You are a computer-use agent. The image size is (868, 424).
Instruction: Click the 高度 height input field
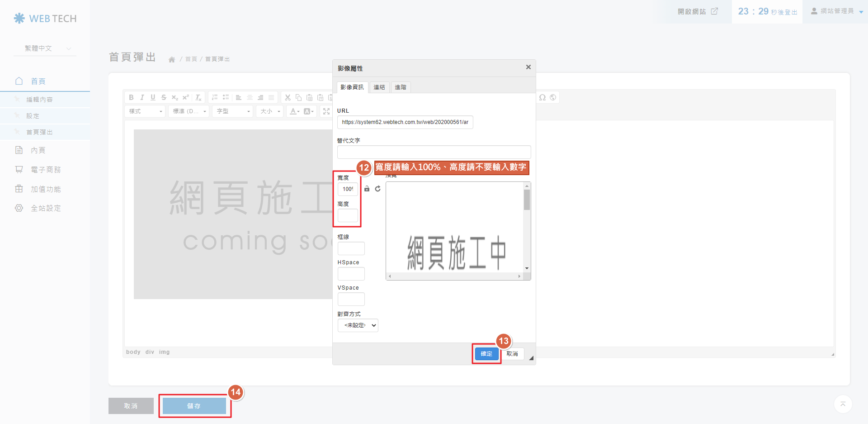[x=348, y=215]
